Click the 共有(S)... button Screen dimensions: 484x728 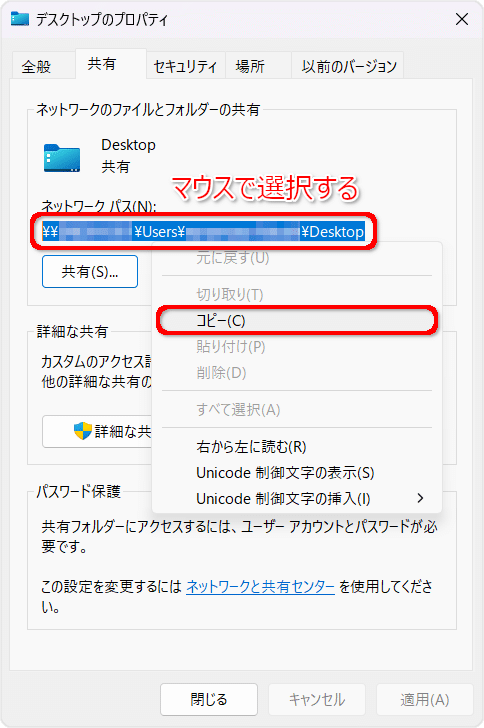point(90,272)
